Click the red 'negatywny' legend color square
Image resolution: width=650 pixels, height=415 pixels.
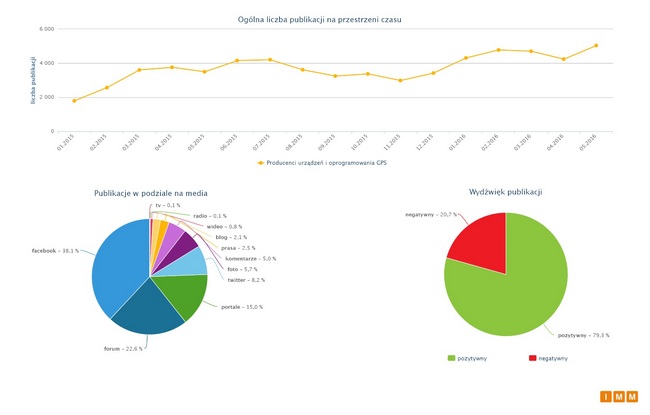531,357
